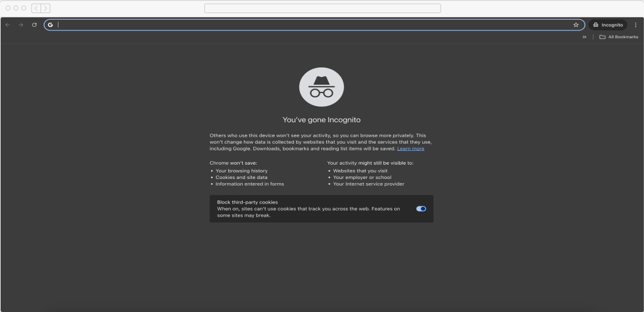The image size is (644, 312).
Task: Click "Cookies and site data" list item
Action: click(x=241, y=178)
